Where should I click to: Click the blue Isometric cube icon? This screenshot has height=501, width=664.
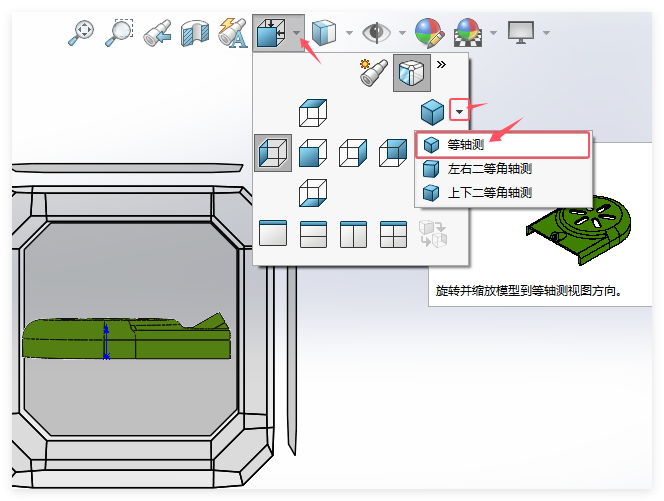432,112
